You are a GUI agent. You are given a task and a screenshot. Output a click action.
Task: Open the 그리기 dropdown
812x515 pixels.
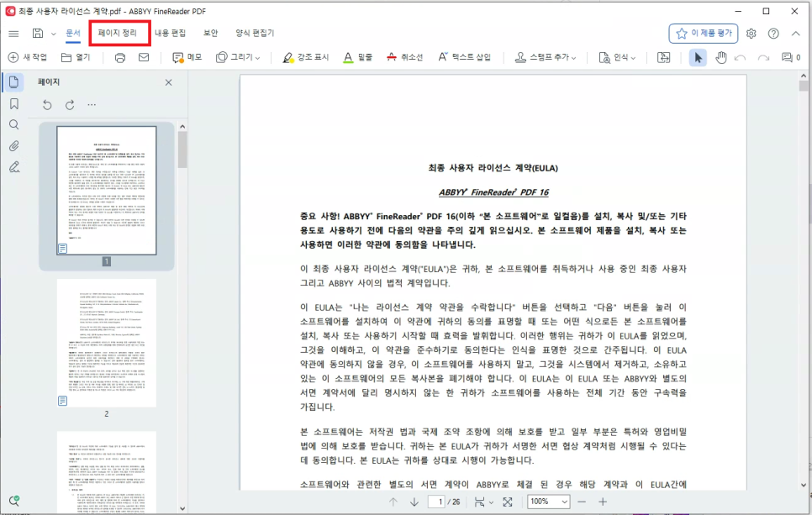(x=238, y=57)
